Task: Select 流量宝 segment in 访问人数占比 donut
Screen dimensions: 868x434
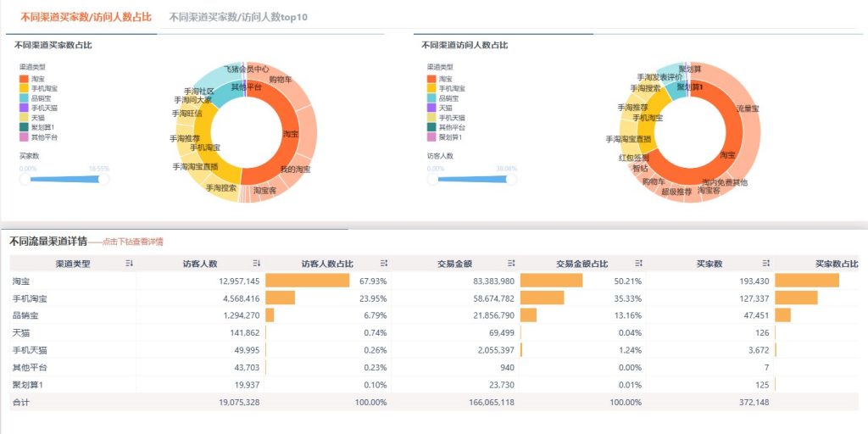Action: point(748,109)
